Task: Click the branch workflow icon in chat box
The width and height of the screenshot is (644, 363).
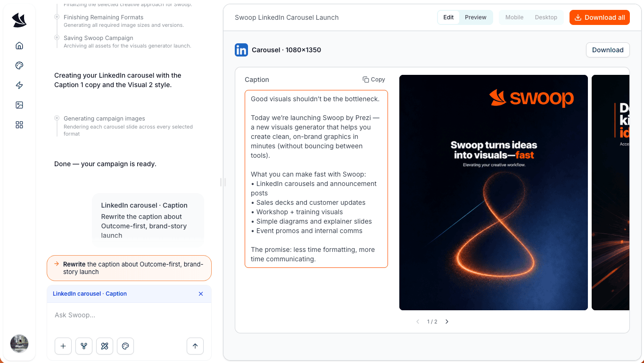Action: 84,346
